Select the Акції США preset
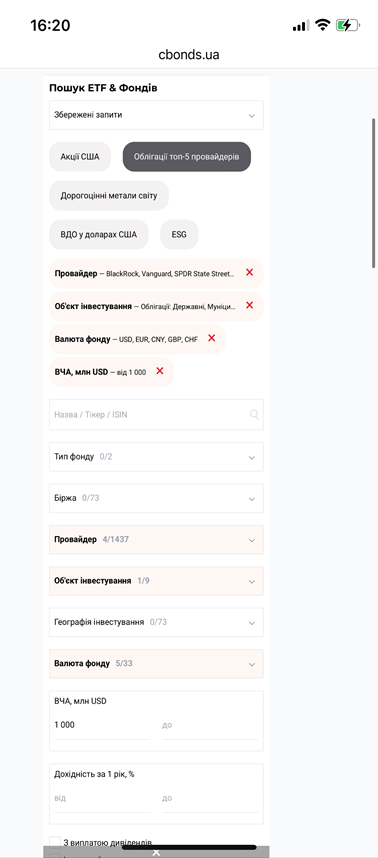Viewport: 378px width, 858px height. (x=80, y=157)
